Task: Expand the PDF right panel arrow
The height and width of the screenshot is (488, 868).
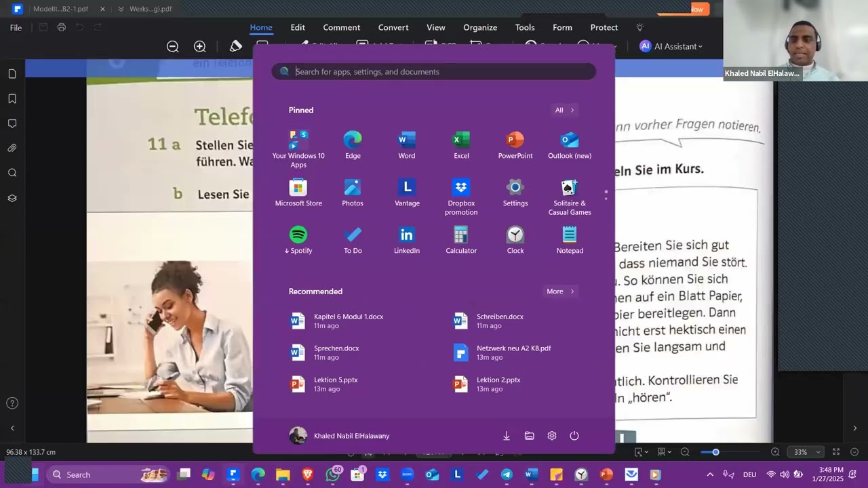Action: [x=855, y=428]
